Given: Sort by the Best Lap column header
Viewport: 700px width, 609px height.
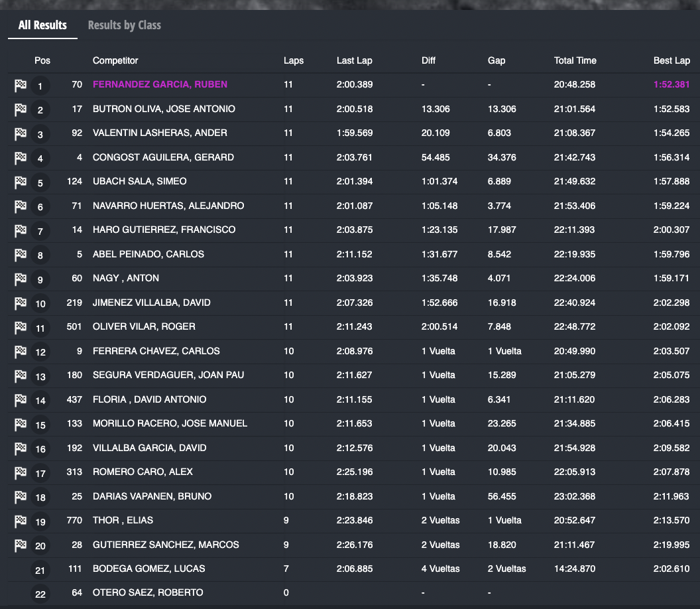Looking at the screenshot, I should click(671, 60).
